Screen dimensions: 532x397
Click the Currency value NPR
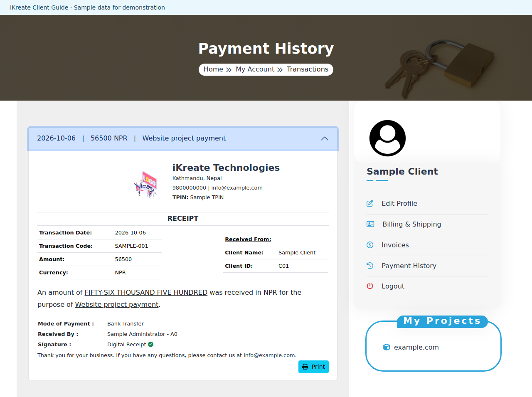120,272
